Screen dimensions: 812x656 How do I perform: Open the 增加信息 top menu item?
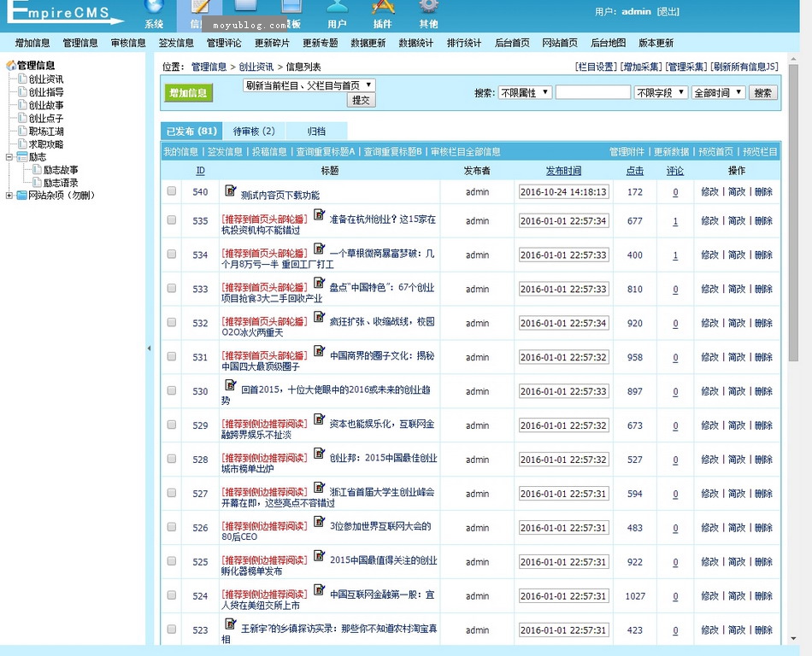tap(32, 43)
